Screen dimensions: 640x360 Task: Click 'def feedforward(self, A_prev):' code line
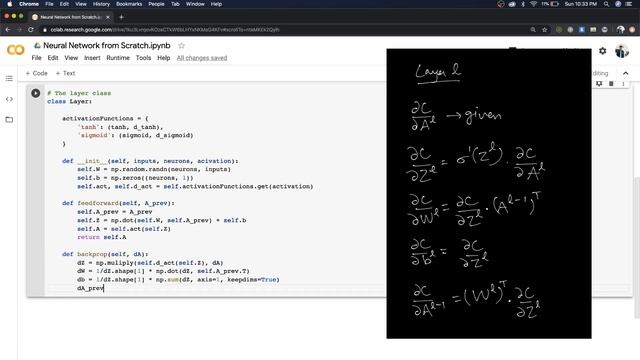pos(118,203)
